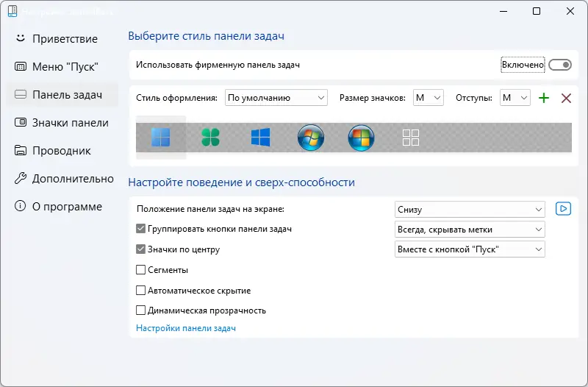Go to Приветствие section

(x=62, y=39)
